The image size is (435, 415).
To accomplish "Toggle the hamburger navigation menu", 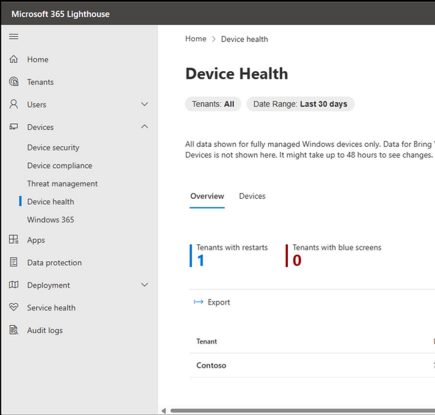I will click(14, 36).
